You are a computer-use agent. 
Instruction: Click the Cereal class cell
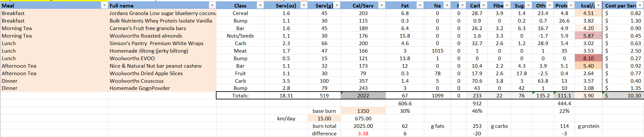pos(240,13)
